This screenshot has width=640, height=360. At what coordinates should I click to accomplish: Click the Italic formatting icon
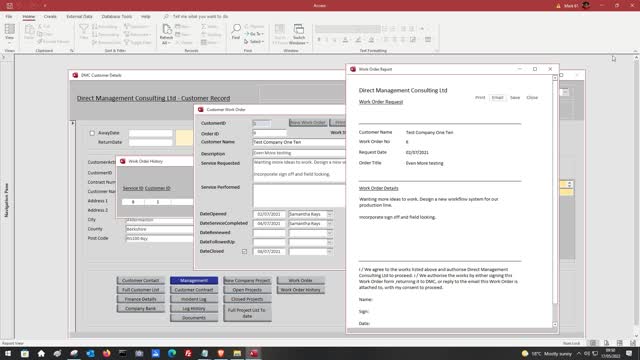[327, 40]
